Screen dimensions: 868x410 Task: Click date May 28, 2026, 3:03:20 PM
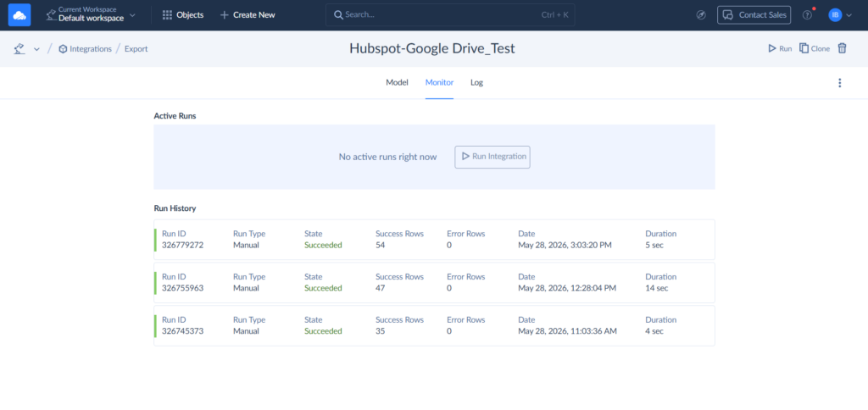[565, 245]
